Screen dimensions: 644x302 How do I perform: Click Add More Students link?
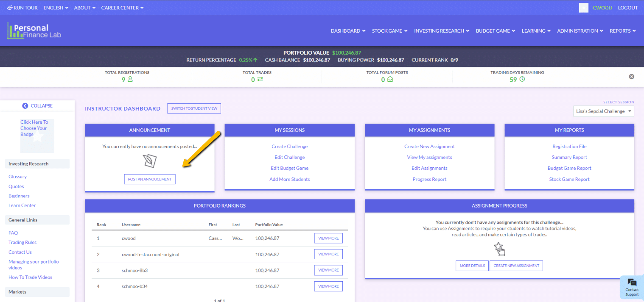(290, 180)
